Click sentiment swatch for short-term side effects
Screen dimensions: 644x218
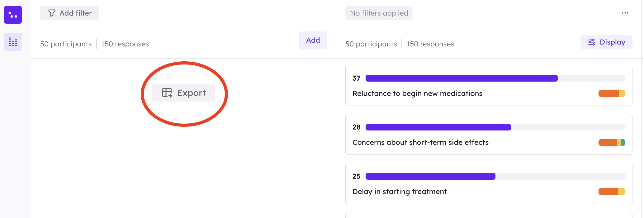tap(612, 143)
